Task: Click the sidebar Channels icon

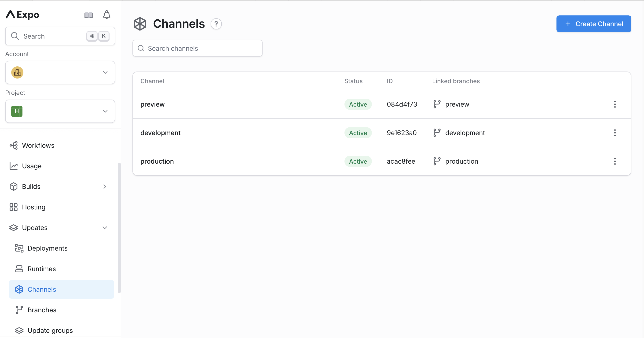Action: click(19, 289)
